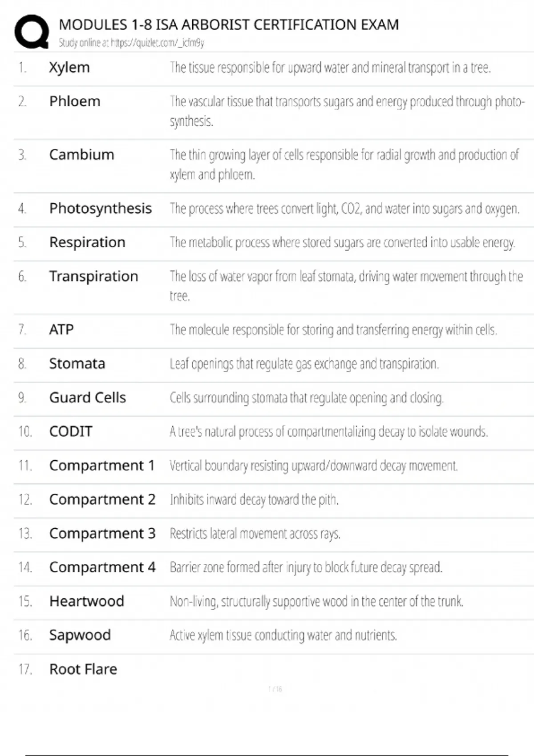Click the Cambium term
534x756 pixels.
[81, 155]
